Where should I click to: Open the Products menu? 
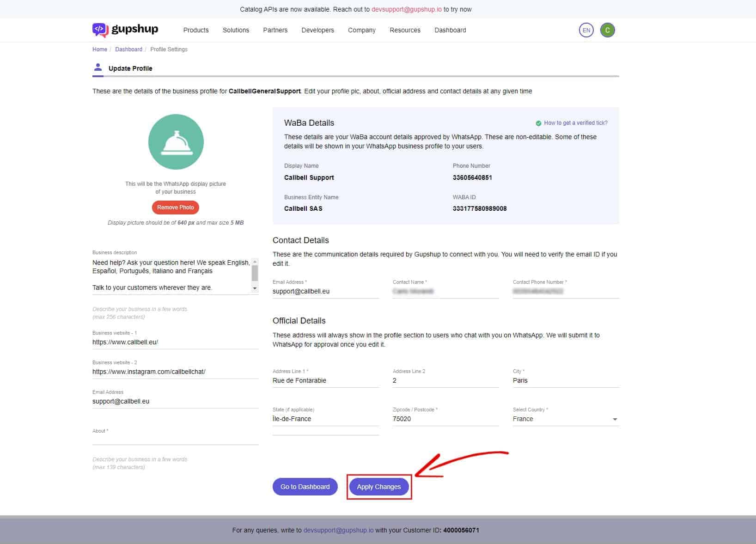pos(196,30)
